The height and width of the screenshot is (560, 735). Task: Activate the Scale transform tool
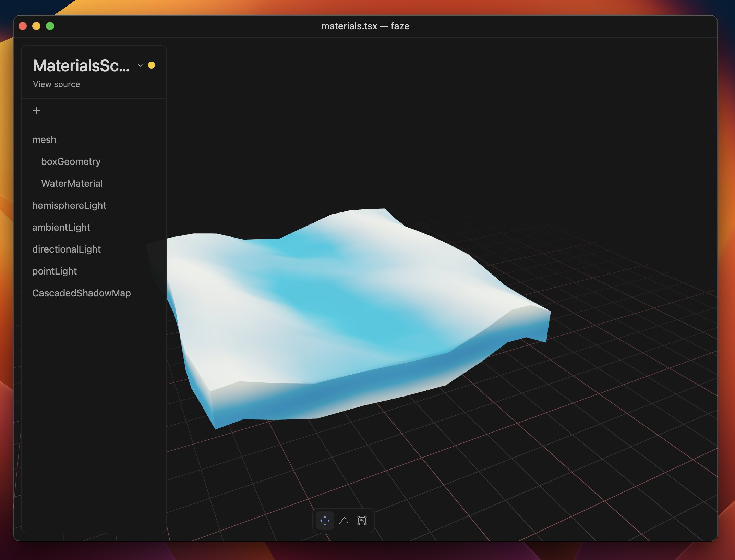click(x=362, y=521)
